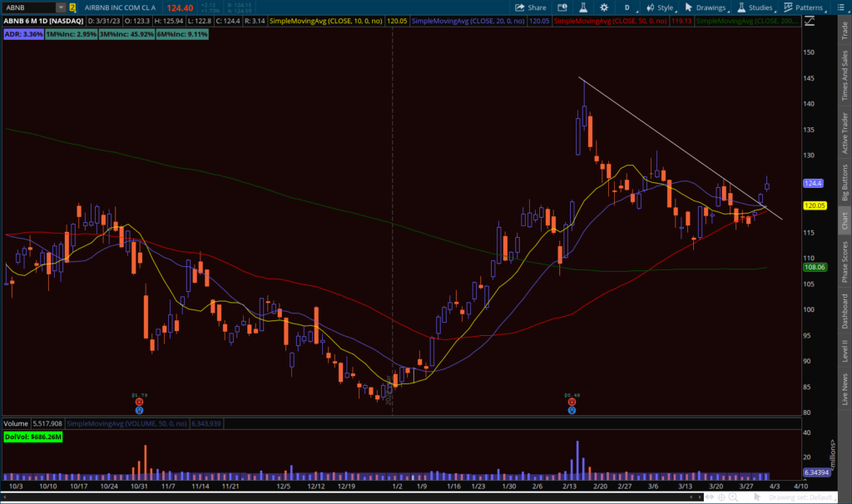Click the 6M%Inc: 9.11% label
The height and width of the screenshot is (504, 852).
(182, 34)
